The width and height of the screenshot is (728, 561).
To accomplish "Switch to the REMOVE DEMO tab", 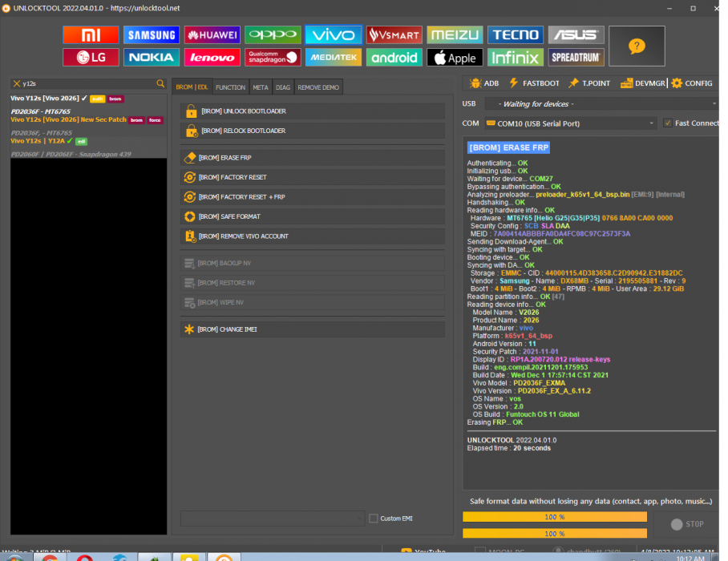I will click(x=318, y=87).
